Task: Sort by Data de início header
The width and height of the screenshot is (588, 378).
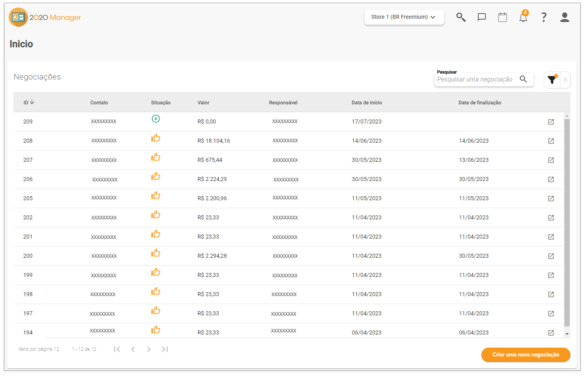Action: coord(366,103)
